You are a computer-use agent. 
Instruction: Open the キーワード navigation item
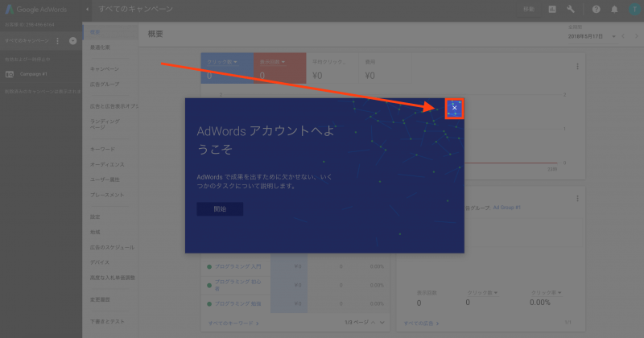(x=102, y=149)
